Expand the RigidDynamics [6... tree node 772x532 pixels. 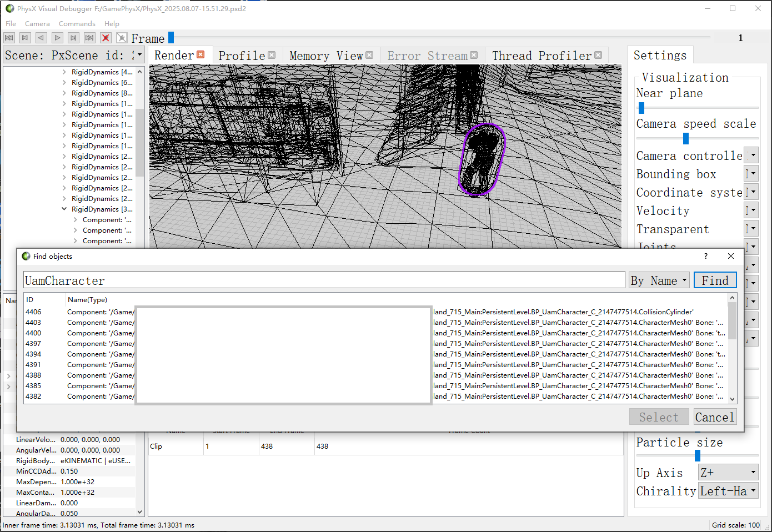(x=64, y=82)
